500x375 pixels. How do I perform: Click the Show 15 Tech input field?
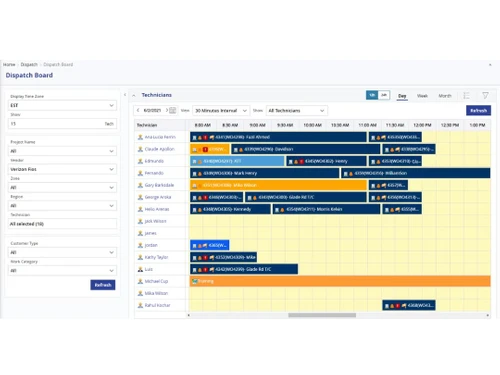tap(62, 124)
